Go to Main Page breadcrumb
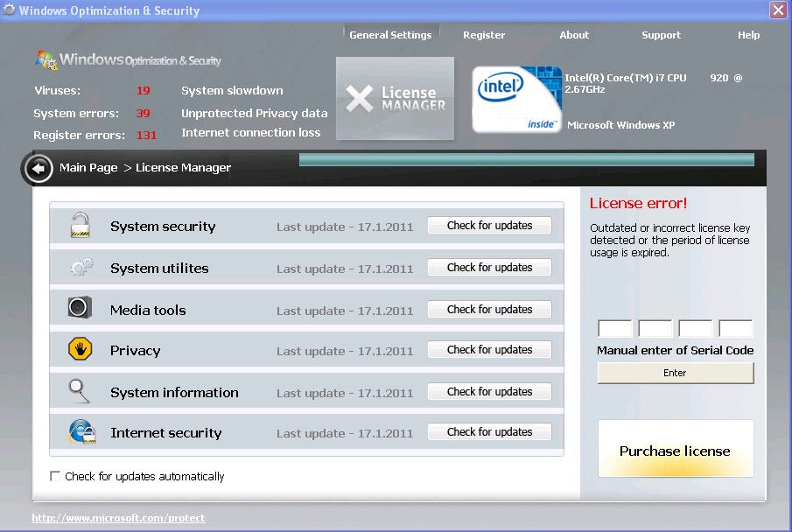 point(88,168)
